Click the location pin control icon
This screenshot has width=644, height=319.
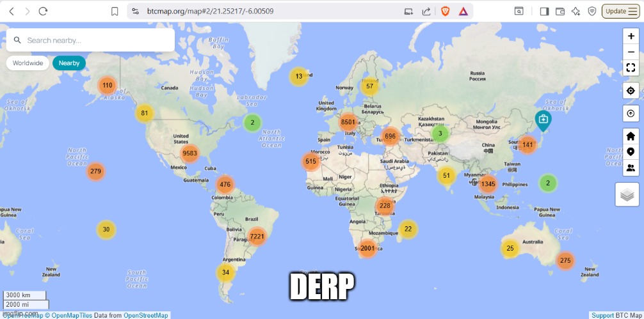point(631,152)
